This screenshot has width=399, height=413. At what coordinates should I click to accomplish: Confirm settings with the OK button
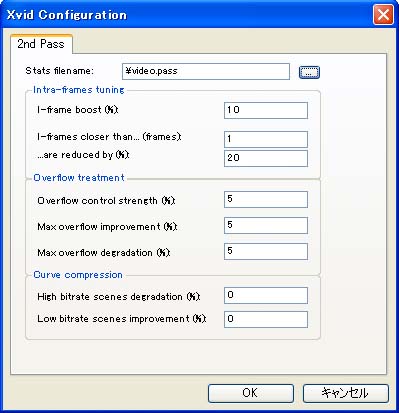click(251, 393)
